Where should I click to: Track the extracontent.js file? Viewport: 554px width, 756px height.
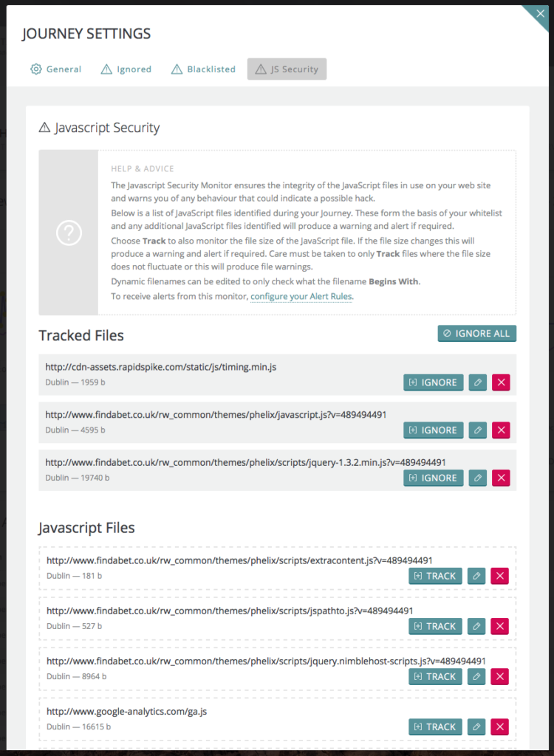point(435,576)
